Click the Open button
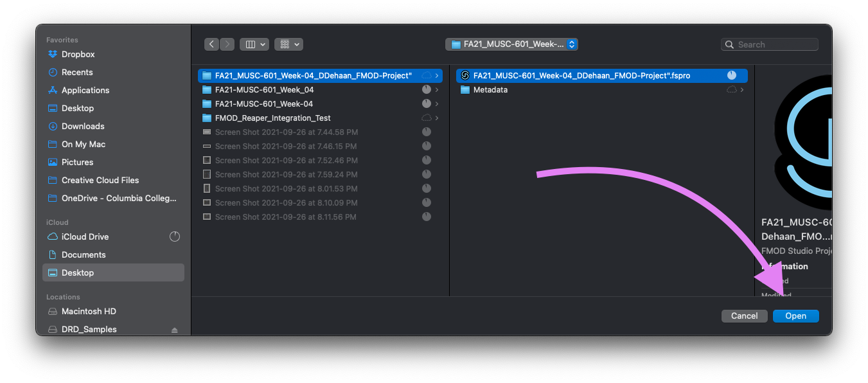This screenshot has width=868, height=383. coord(795,316)
